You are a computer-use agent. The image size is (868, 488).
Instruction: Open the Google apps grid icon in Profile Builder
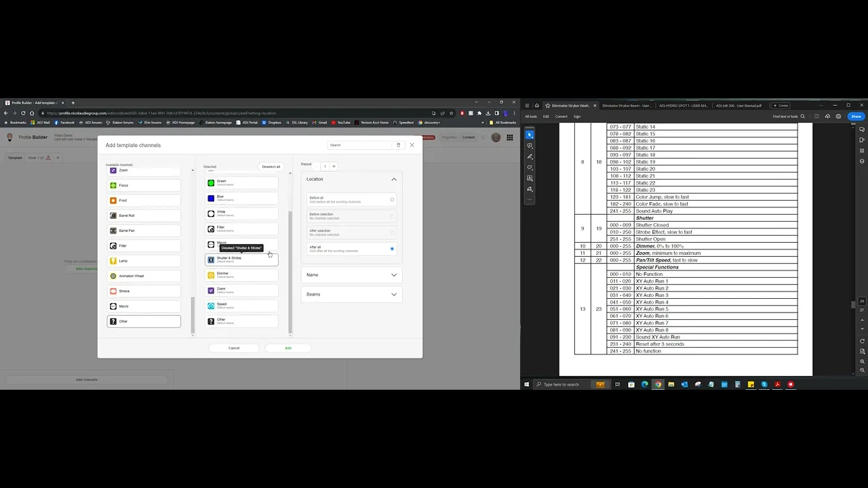510,138
